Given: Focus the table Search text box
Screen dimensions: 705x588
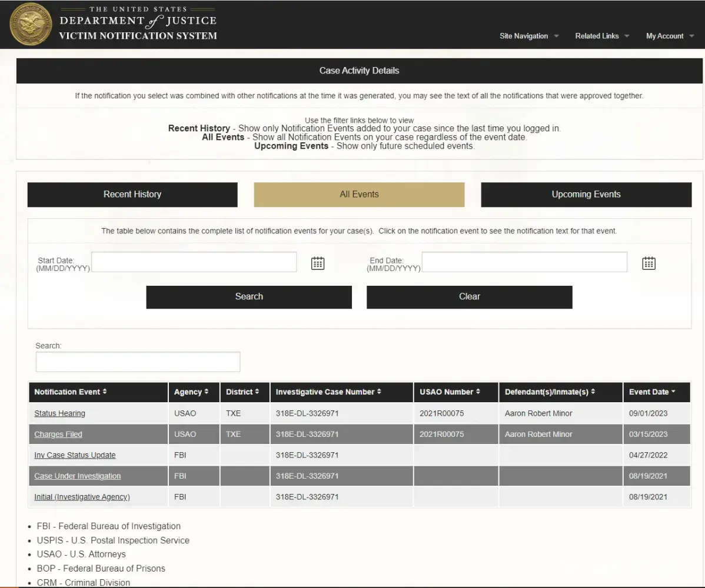Looking at the screenshot, I should (x=138, y=362).
